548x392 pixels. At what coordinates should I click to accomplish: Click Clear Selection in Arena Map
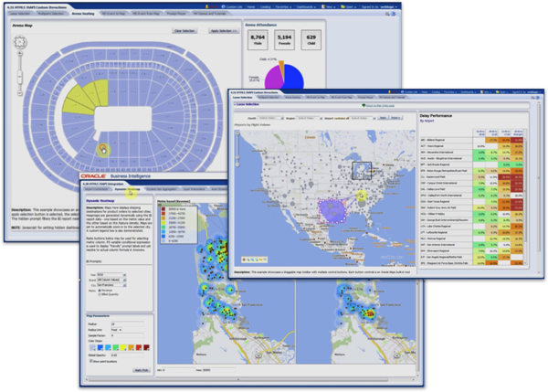[x=184, y=31]
